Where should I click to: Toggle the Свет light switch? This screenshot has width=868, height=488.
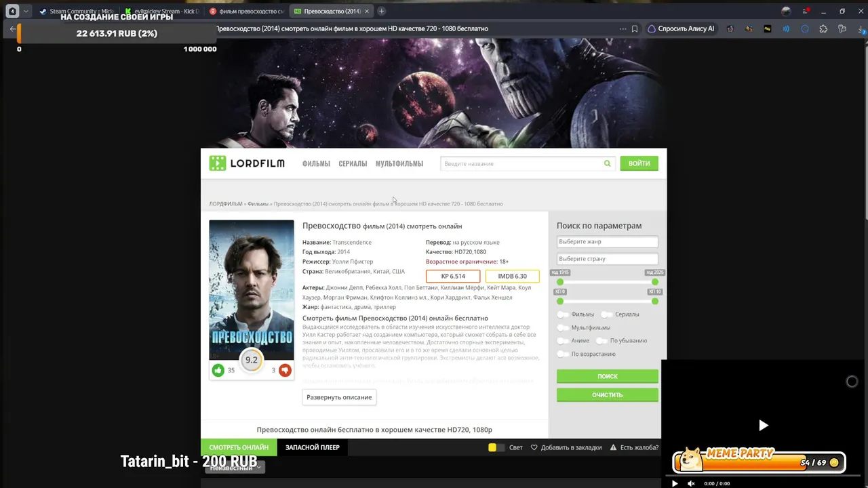(496, 447)
